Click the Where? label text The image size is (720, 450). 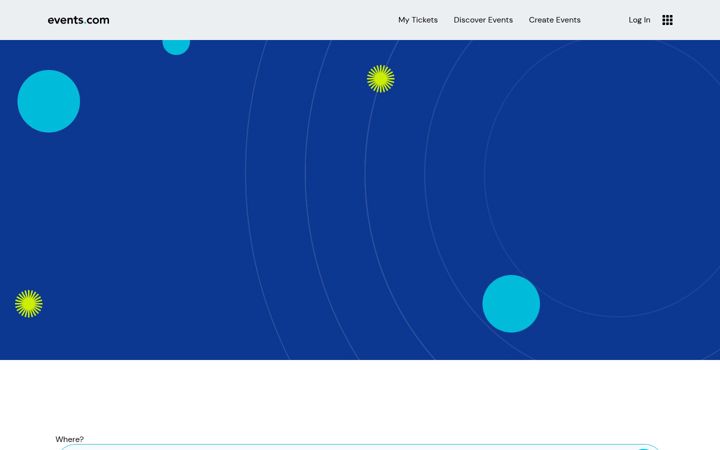coord(70,439)
